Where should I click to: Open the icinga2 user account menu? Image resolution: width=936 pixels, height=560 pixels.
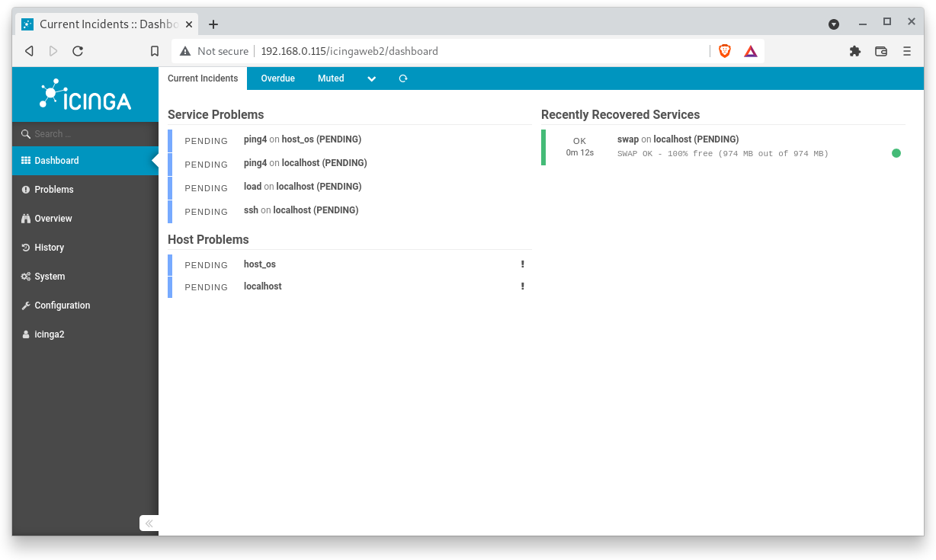click(x=49, y=334)
